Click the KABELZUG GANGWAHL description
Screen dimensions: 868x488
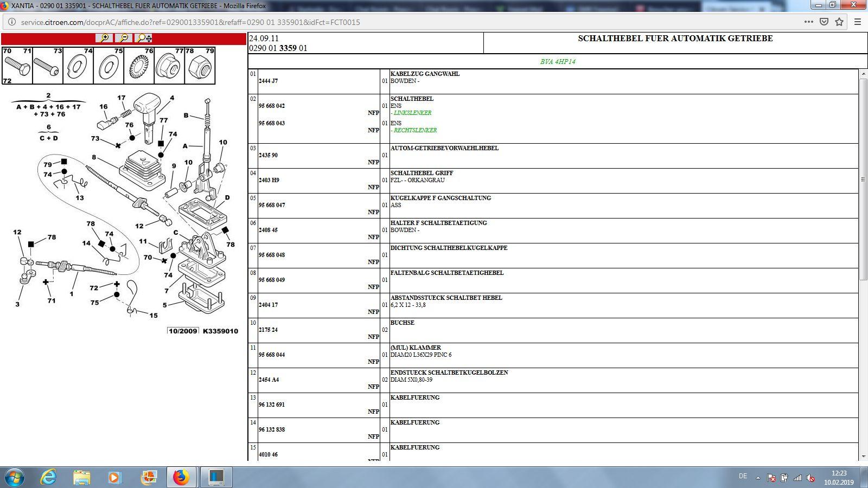pyautogui.click(x=425, y=74)
